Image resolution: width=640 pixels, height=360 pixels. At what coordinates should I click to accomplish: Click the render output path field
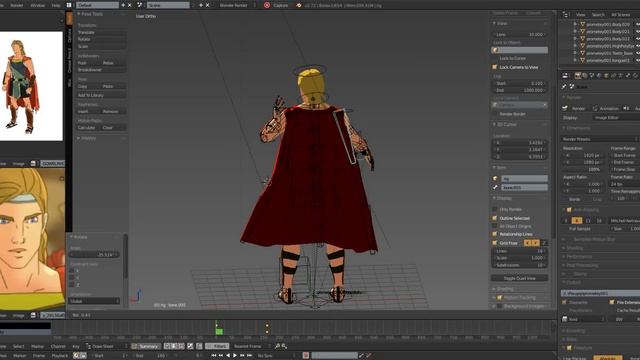pyautogui.click(x=601, y=293)
